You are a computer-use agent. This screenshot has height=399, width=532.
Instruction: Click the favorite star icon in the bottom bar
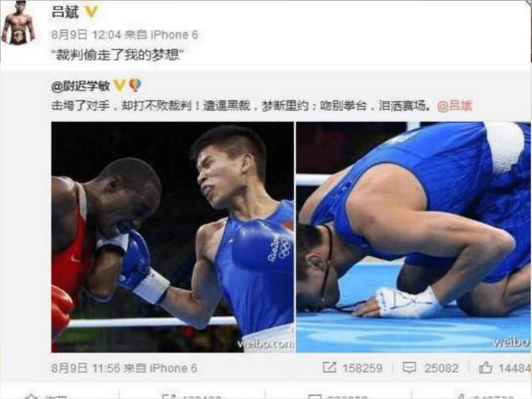pyautogui.click(x=32, y=397)
